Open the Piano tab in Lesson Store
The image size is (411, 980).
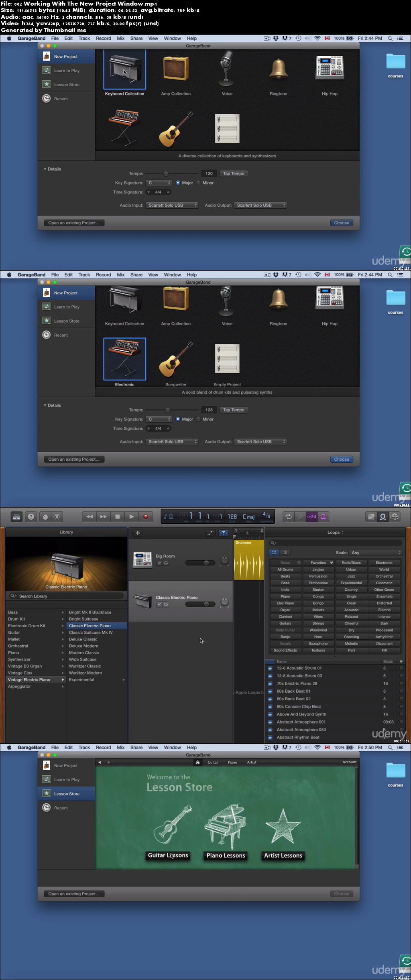pos(232,762)
